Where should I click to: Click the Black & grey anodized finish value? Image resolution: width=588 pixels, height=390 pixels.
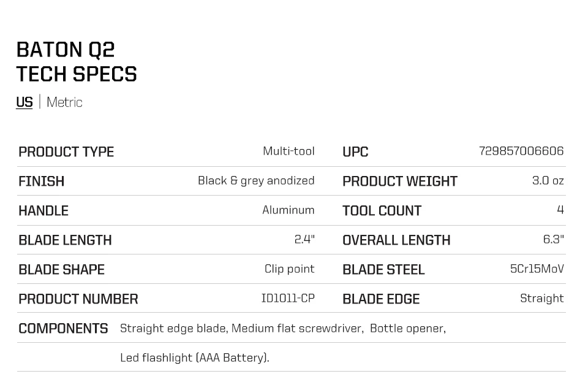coord(256,180)
